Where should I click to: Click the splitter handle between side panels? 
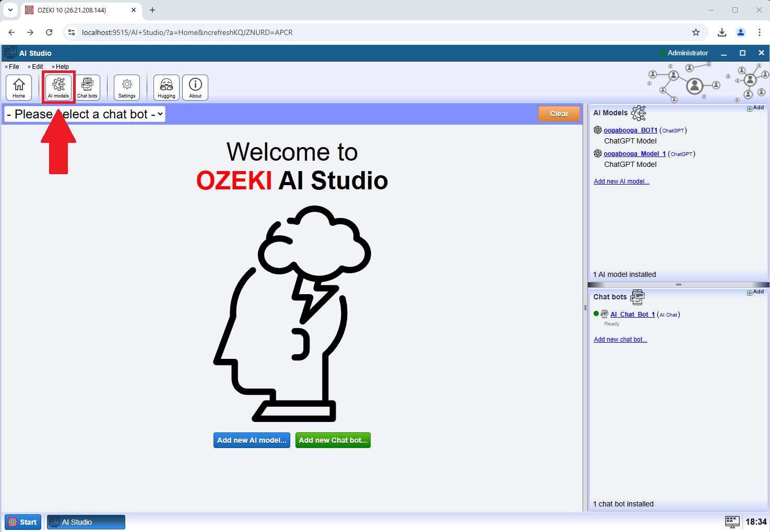pos(679,285)
